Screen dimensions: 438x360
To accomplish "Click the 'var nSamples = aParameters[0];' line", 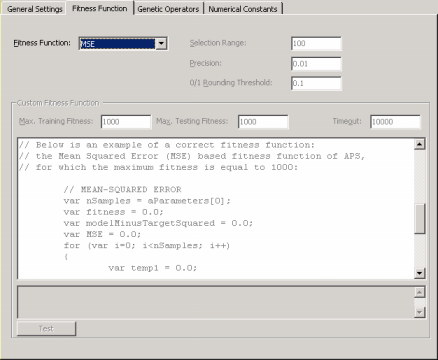I will click(x=147, y=201).
